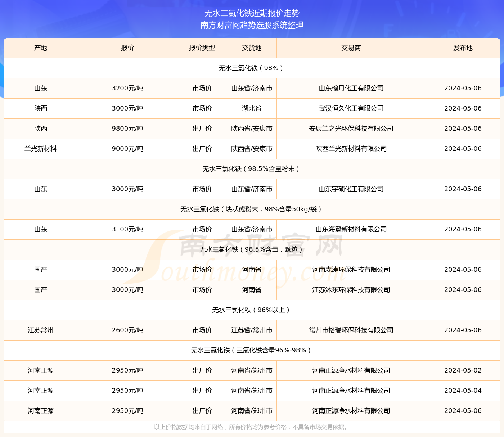504x437 pixels.
Task: Click section heading 无水三氯化铁（98%）
Action: pyautogui.click(x=252, y=68)
